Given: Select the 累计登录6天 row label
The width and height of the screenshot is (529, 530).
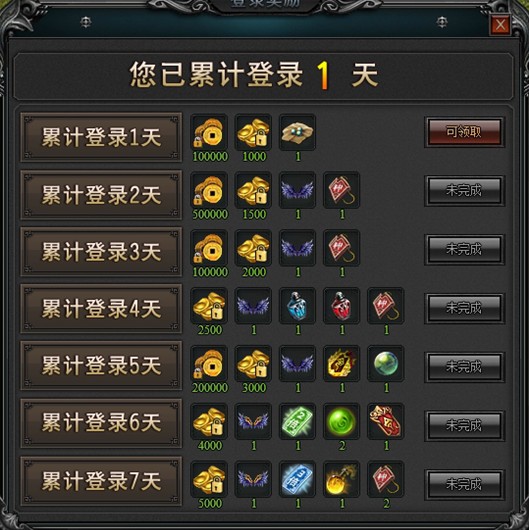Looking at the screenshot, I should 101,423.
